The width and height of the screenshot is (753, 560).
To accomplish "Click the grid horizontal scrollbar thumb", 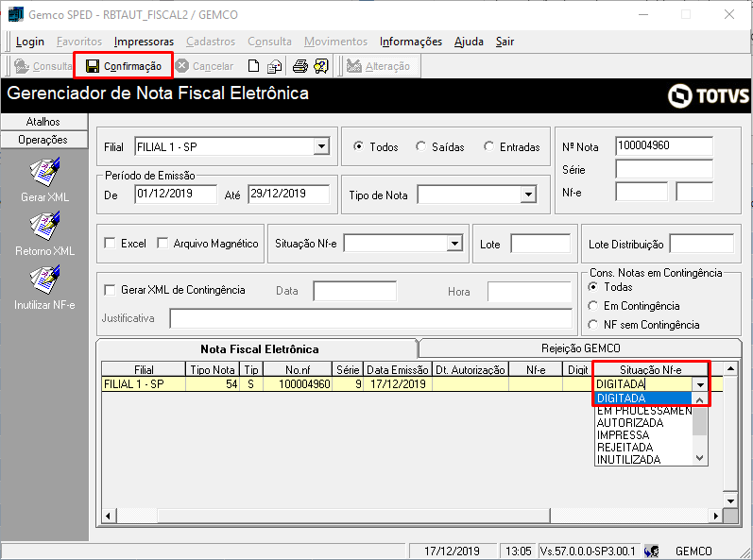I will (353, 516).
